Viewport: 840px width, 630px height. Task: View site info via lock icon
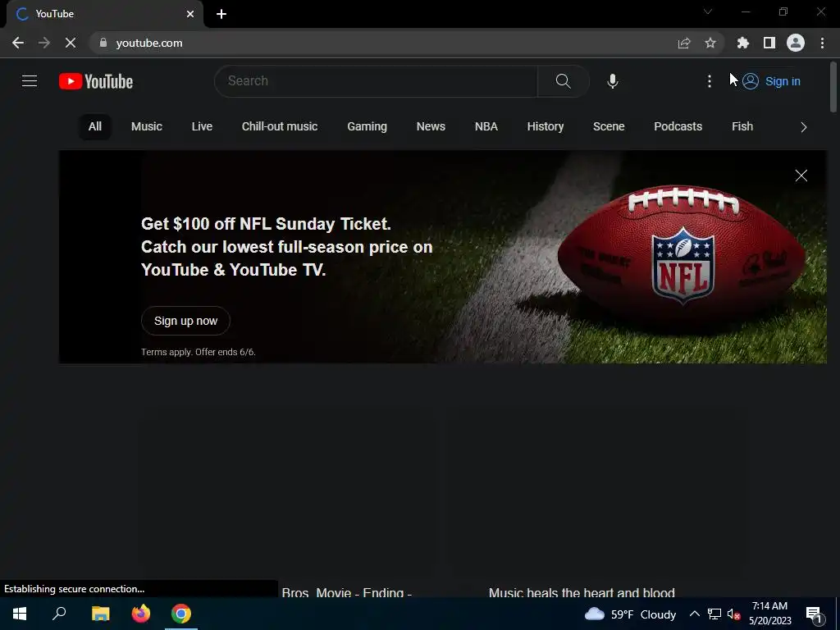click(103, 43)
